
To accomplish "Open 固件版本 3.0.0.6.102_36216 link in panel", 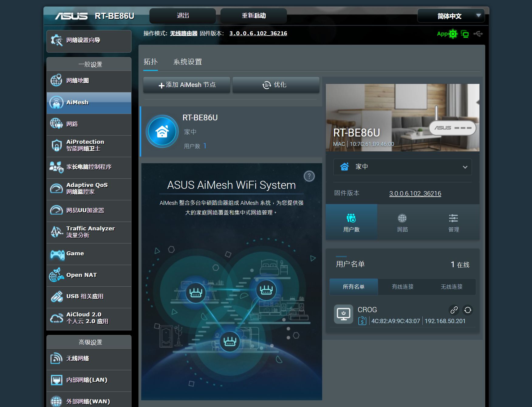I will pos(415,194).
